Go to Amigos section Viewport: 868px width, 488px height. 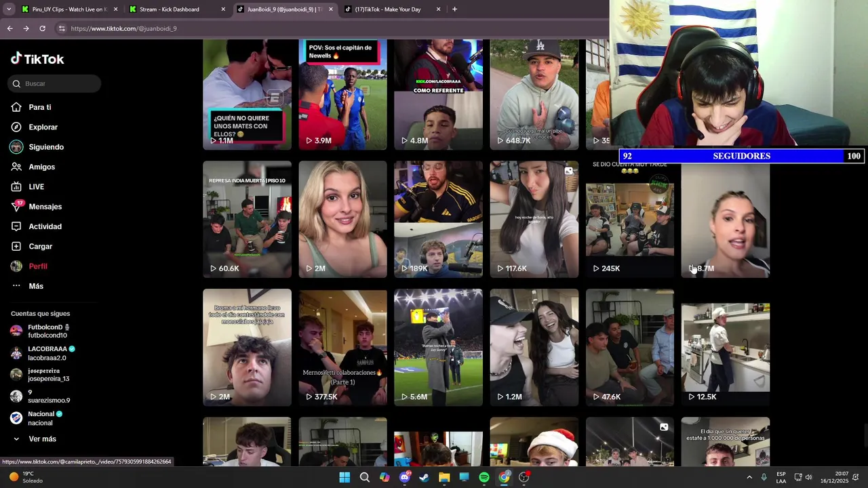(41, 167)
